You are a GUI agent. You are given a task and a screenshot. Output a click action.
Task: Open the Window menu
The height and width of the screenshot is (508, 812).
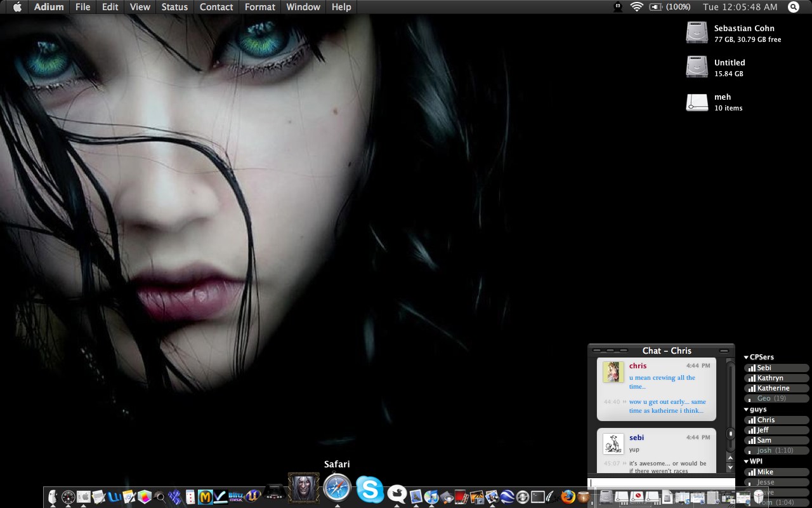coord(303,7)
